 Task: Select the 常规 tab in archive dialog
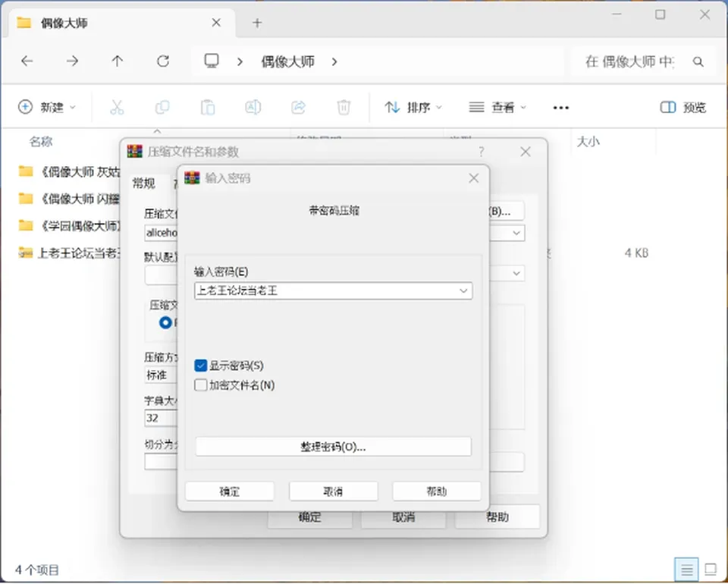(x=144, y=184)
